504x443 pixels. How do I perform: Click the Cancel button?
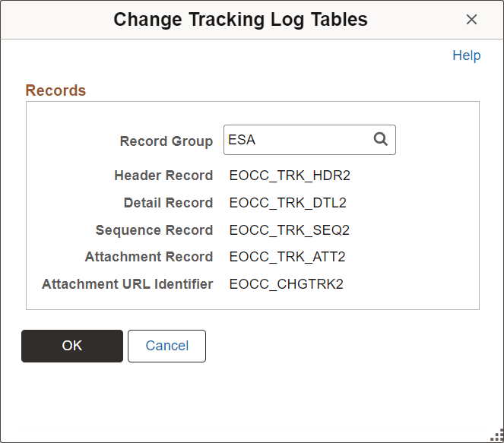166,346
